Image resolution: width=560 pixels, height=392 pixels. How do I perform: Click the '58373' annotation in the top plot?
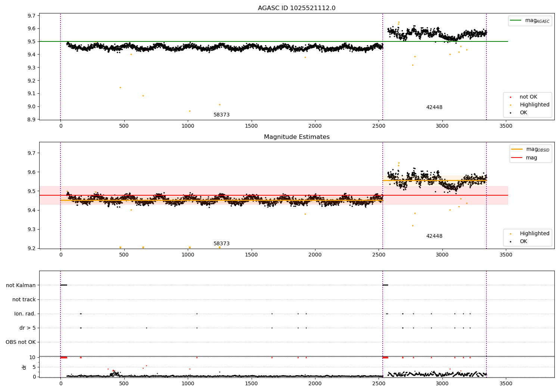pyautogui.click(x=221, y=115)
